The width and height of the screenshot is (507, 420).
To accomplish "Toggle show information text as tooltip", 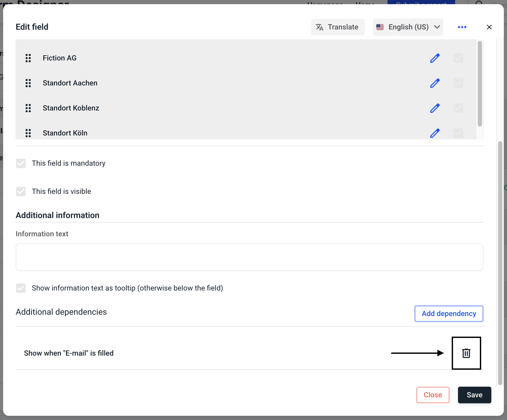I will click(21, 288).
